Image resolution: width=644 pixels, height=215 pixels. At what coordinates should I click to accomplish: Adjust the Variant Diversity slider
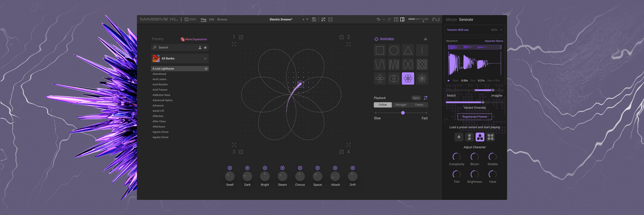coord(474,102)
